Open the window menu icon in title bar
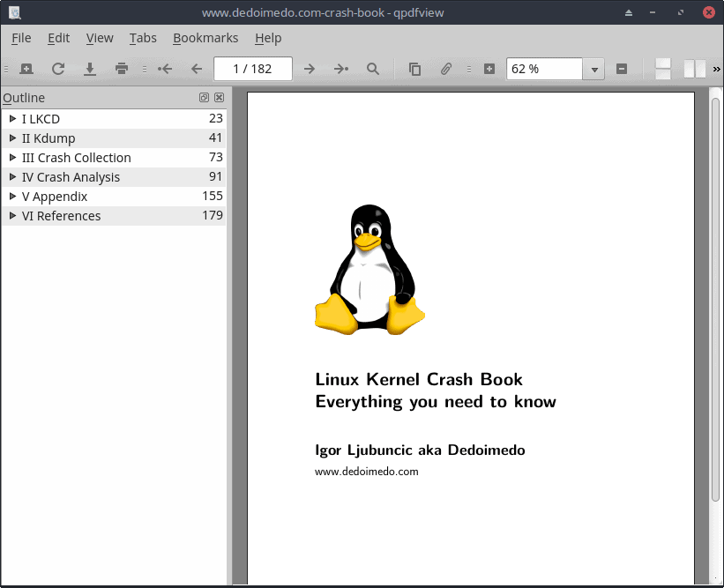Screen dimensions: 724x588 15,12
